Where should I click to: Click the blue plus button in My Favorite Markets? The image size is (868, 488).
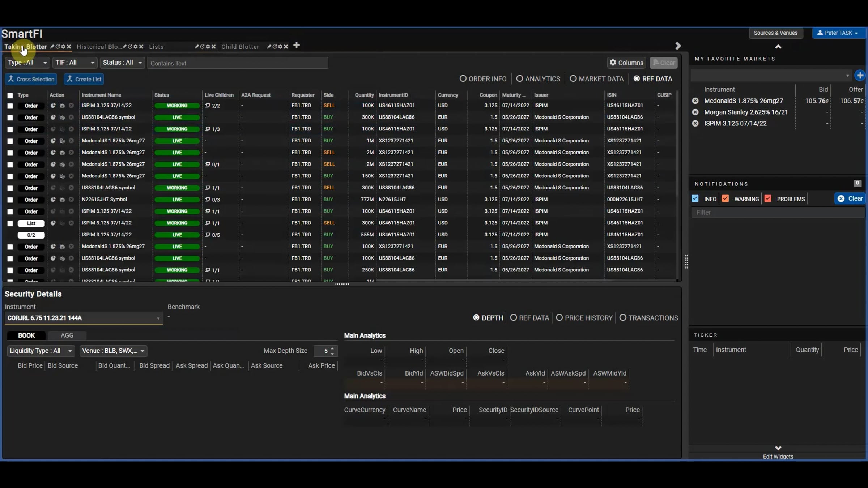click(860, 76)
